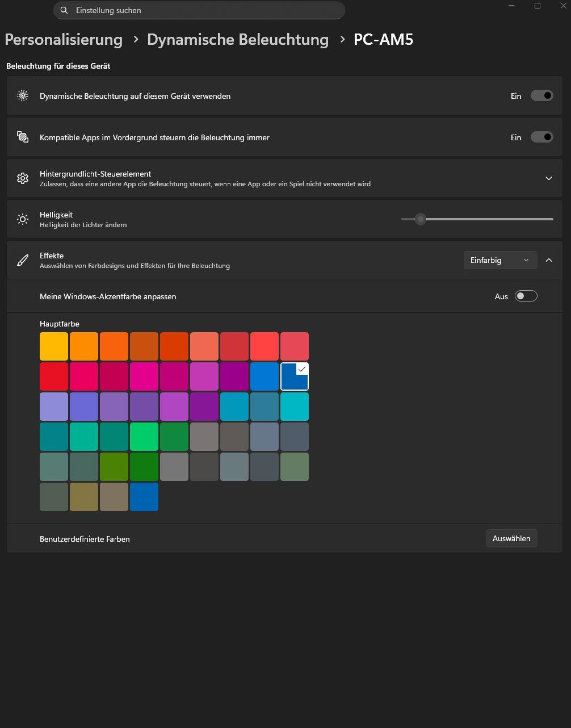Click the dynamic lighting sun-burst icon

pos(23,96)
